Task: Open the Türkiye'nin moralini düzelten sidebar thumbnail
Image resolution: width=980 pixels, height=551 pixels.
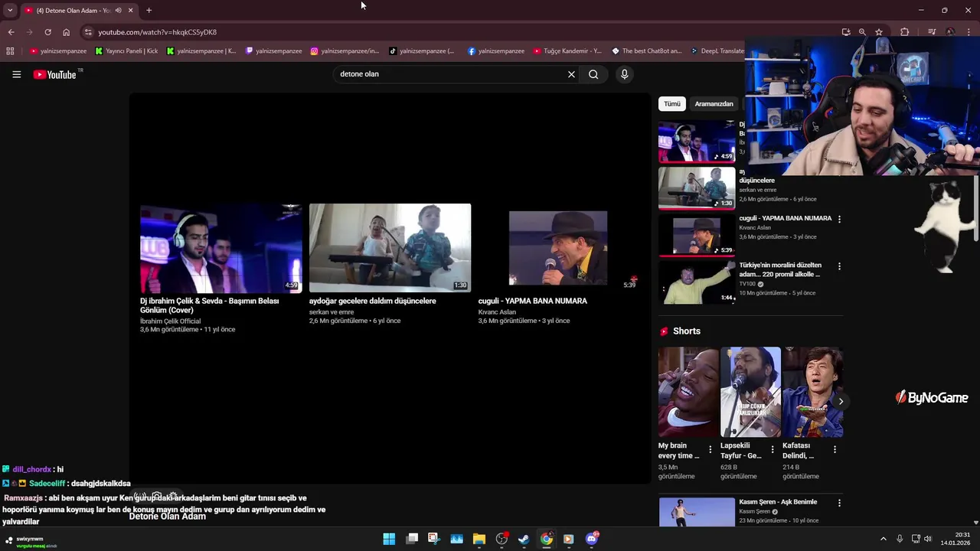Action: pyautogui.click(x=697, y=282)
